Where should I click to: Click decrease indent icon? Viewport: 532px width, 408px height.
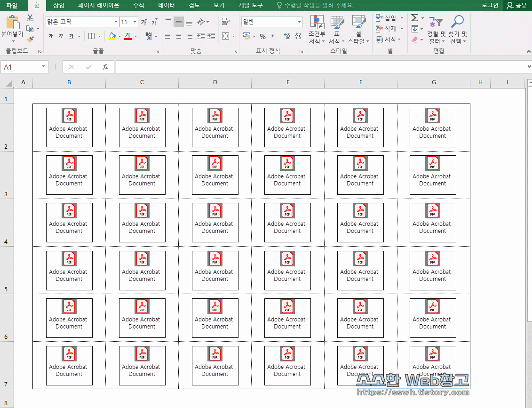pyautogui.click(x=201, y=36)
